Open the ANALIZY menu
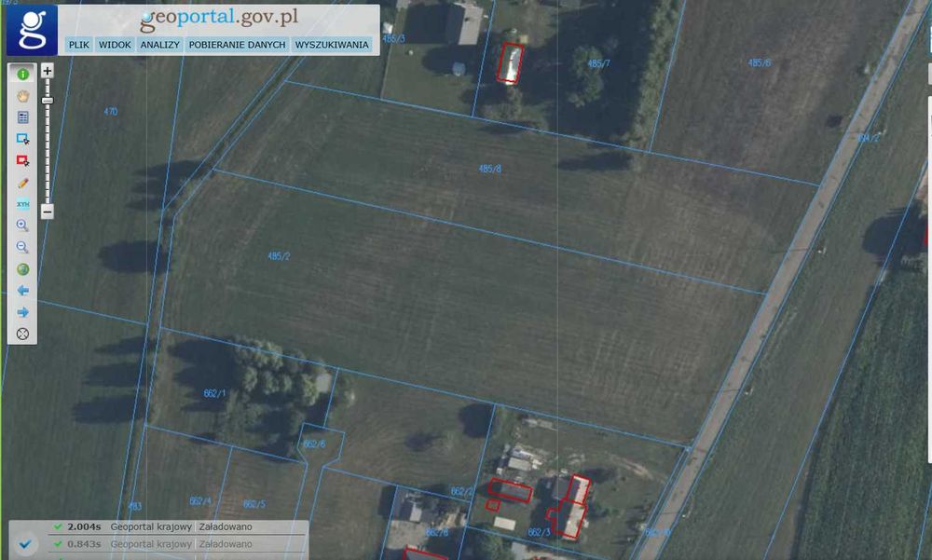This screenshot has height=560, width=932. [x=160, y=45]
